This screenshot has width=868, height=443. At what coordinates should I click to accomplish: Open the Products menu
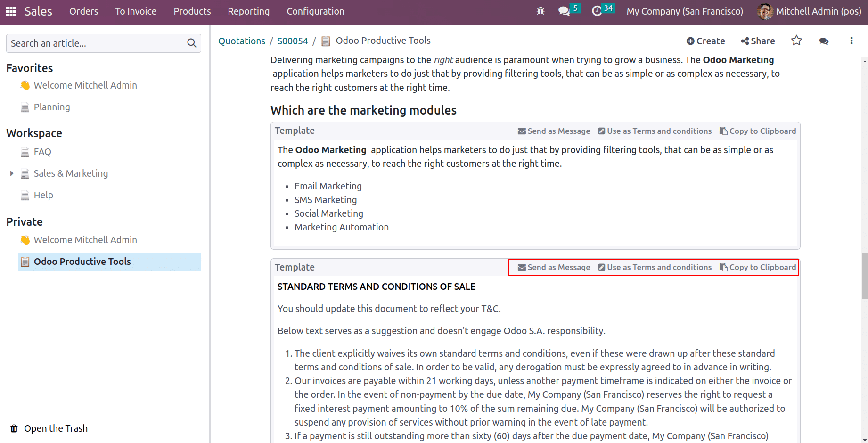click(x=192, y=11)
